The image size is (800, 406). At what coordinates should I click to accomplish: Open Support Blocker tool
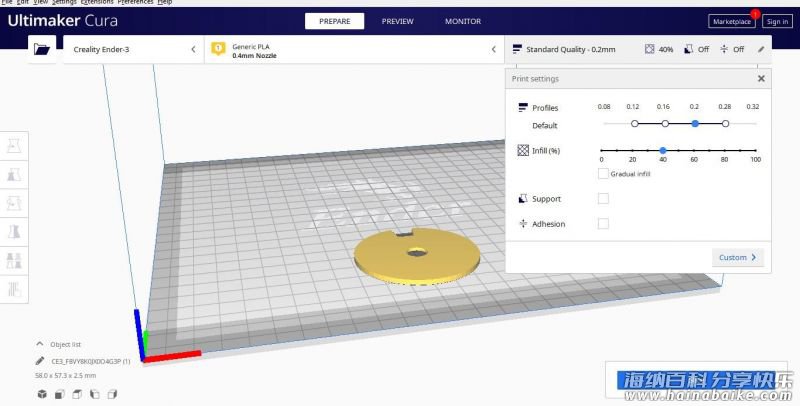click(14, 289)
